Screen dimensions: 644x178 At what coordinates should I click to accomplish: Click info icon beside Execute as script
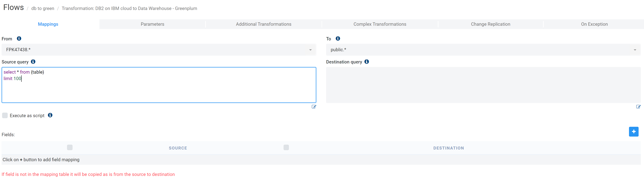click(50, 115)
